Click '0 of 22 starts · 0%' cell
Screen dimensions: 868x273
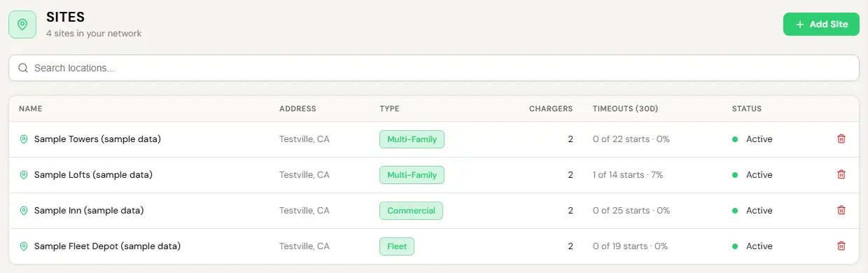pos(631,139)
